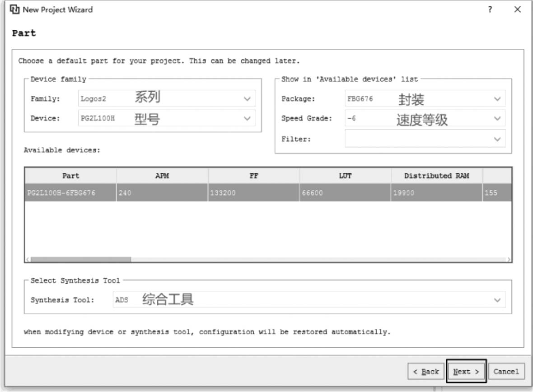533x392 pixels.
Task: Click the FF column header
Action: pos(254,176)
